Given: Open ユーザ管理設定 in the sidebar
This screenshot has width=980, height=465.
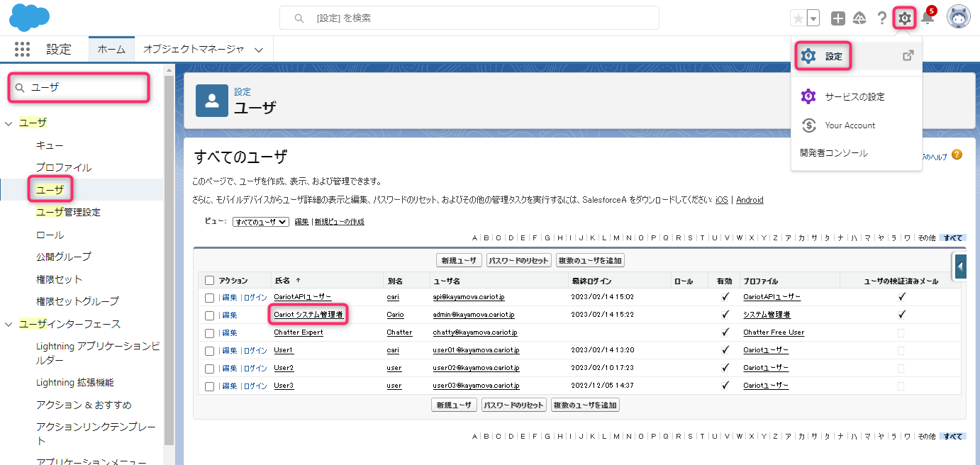Looking at the screenshot, I should click(x=69, y=213).
